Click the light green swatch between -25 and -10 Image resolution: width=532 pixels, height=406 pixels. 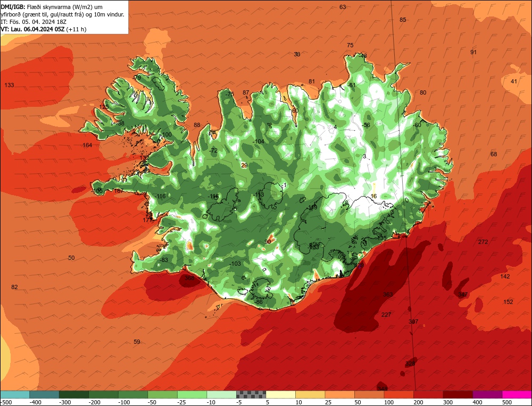(192, 394)
